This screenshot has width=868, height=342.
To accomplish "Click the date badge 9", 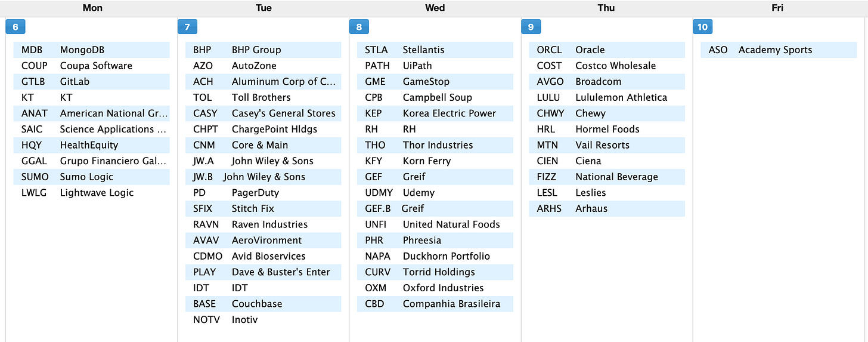I will click(531, 27).
